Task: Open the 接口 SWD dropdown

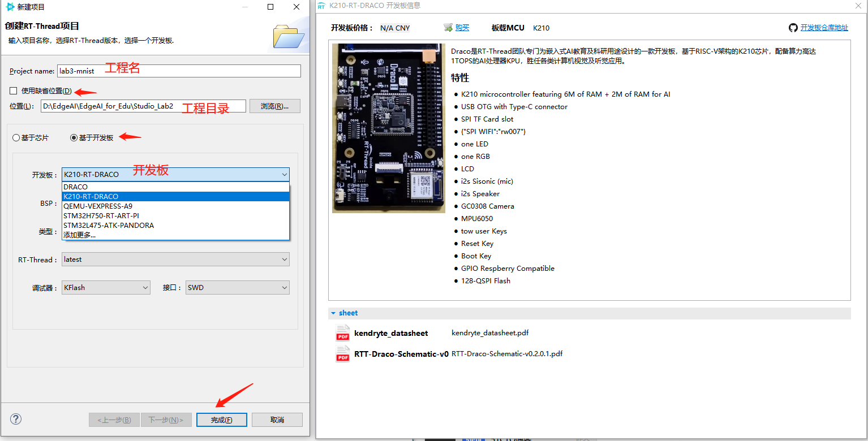Action: tap(238, 288)
